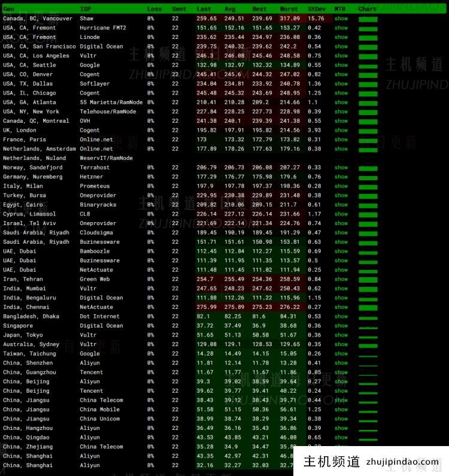Show MTR for Chennai NetActuate
Screen dimensions: 449x476
click(x=341, y=307)
